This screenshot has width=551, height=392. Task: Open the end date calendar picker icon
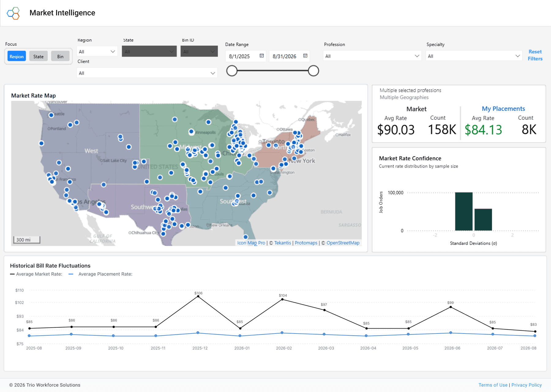tap(305, 56)
